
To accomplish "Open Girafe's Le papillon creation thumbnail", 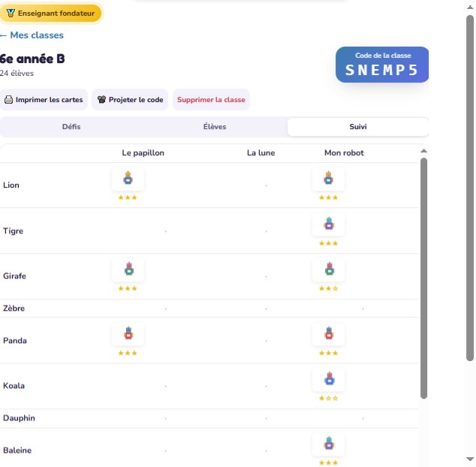I will 128,270.
